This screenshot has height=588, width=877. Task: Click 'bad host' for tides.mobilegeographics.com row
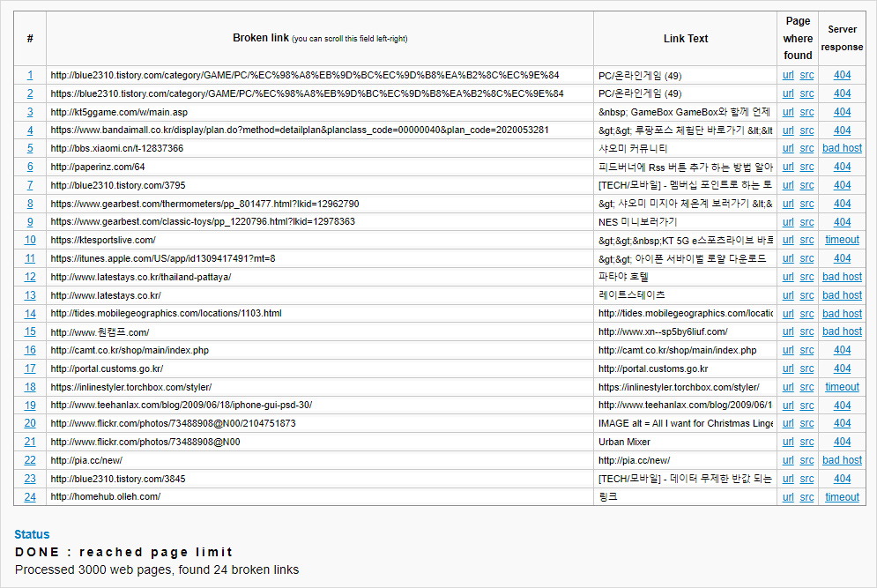coord(842,314)
